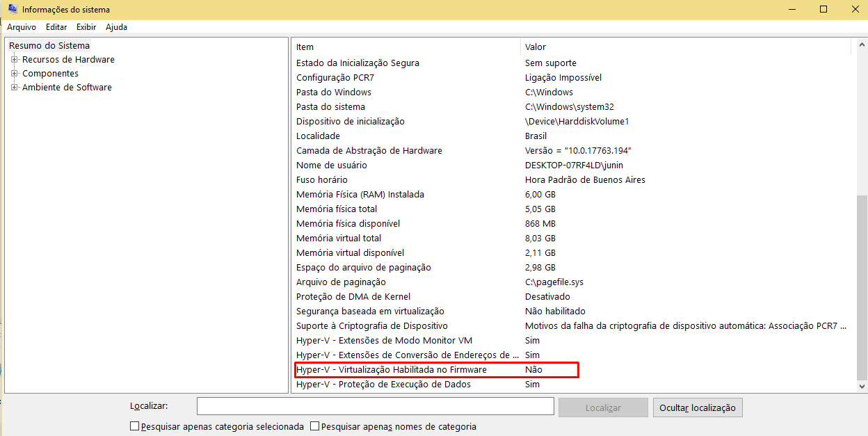Click the scrollbar up arrow of details list
Image resolution: width=868 pixels, height=436 pixels.
coord(861,45)
